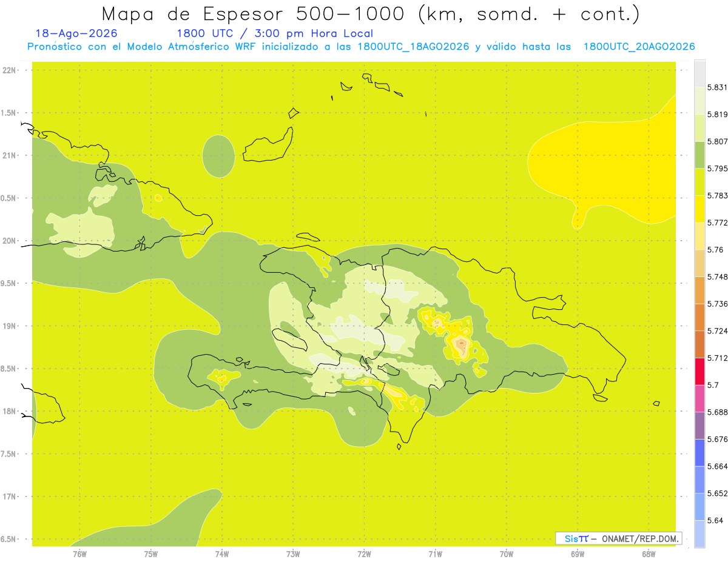Image resolution: width=728 pixels, height=562 pixels.
Task: Click the '73W' longitude label
Action: coord(293,554)
